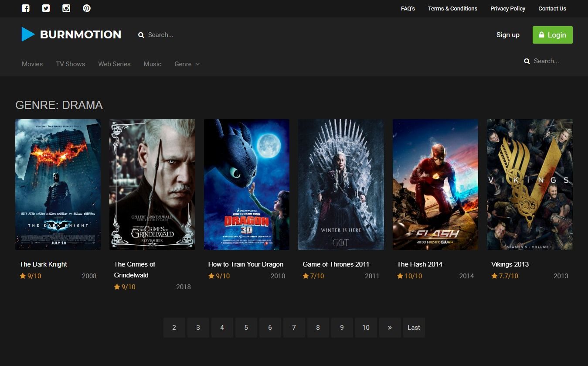Image resolution: width=588 pixels, height=366 pixels.
Task: Go to page 8 of results
Action: (318, 328)
